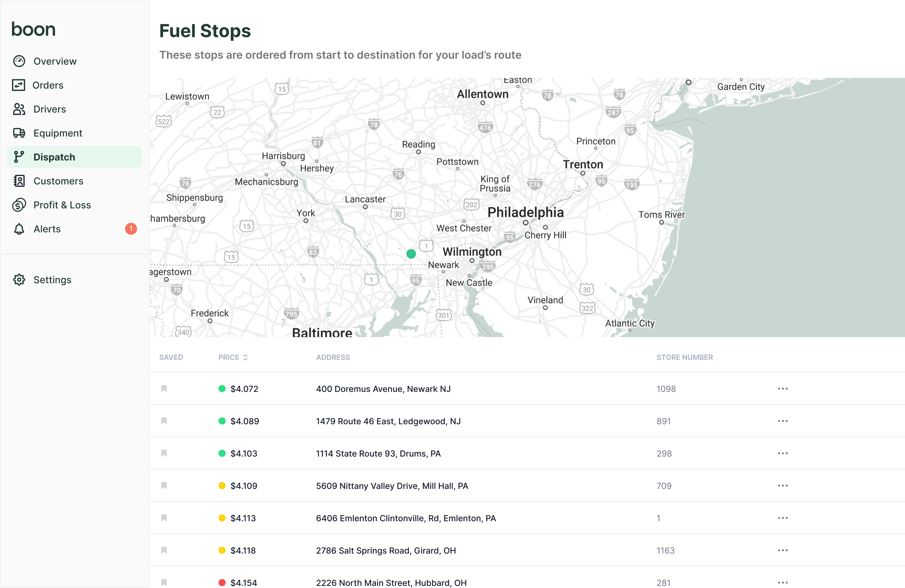
Task: Select the Dispatch menu item
Action: click(x=54, y=157)
